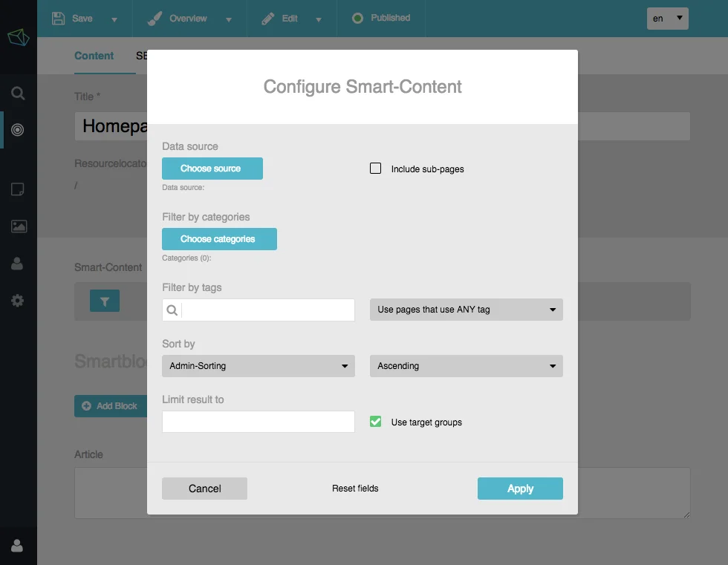Disable the Use target groups checkbox

tap(375, 421)
